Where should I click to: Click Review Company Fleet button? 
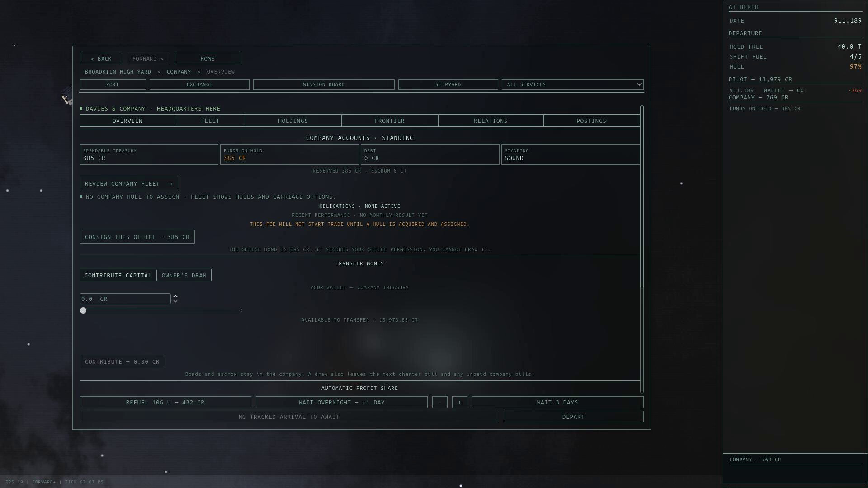pyautogui.click(x=129, y=183)
